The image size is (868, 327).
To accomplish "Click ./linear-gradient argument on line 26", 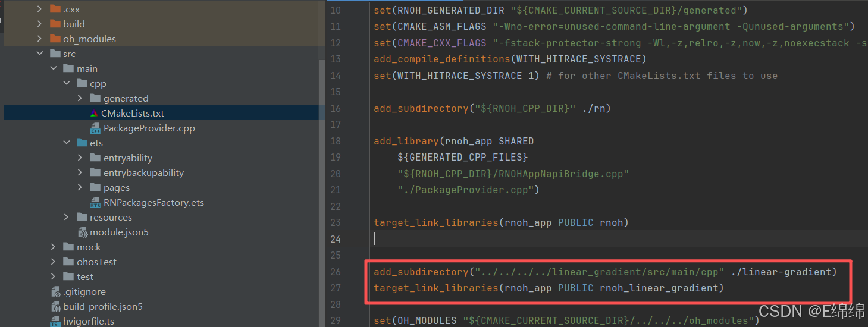I will [781, 272].
